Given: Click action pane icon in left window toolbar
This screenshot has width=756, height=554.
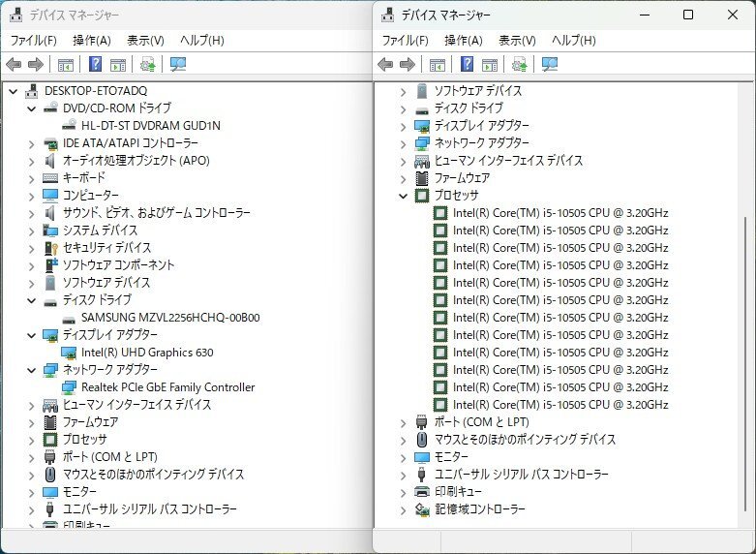Looking at the screenshot, I should click(118, 64).
